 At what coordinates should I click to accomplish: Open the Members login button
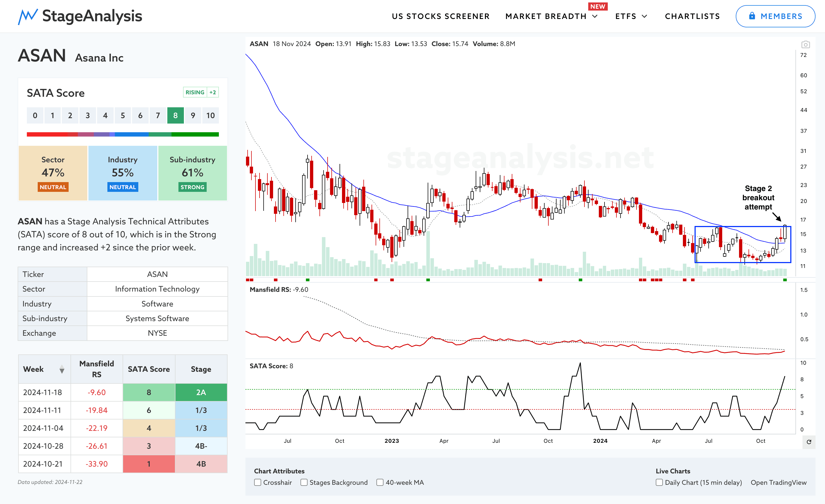(x=775, y=16)
